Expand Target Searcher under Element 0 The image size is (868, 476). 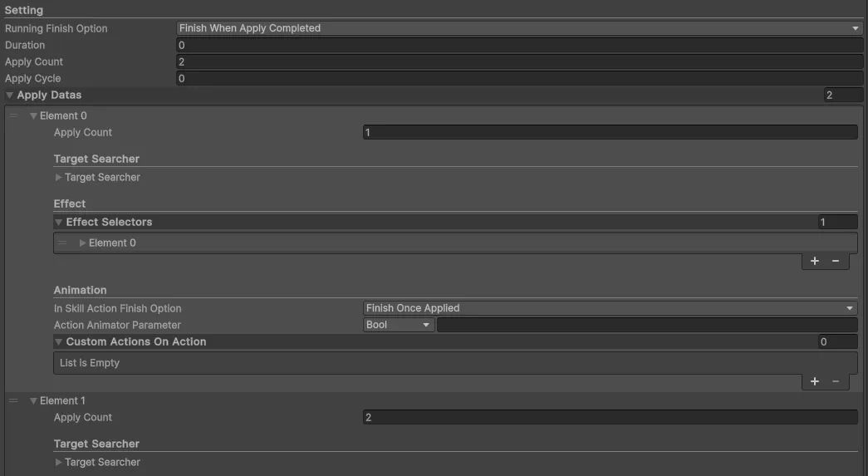tap(59, 177)
